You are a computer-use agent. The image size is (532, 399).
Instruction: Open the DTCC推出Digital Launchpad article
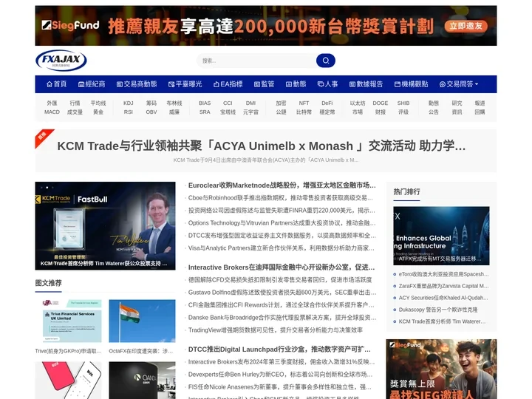click(279, 349)
